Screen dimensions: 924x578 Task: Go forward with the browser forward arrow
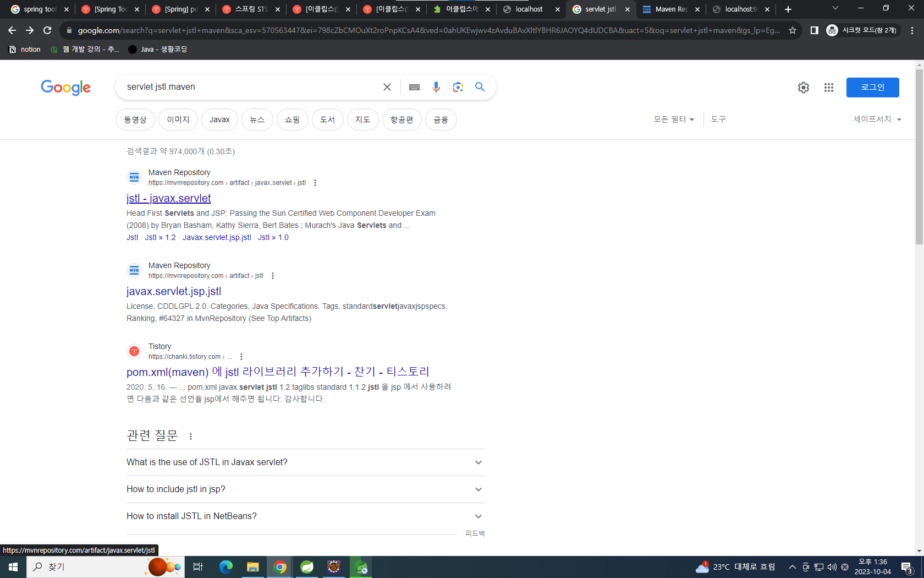30,30
